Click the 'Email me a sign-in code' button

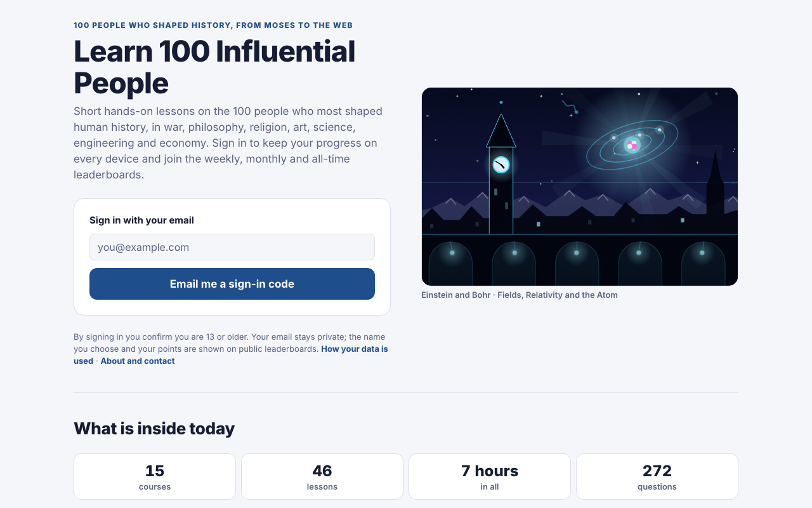click(232, 284)
